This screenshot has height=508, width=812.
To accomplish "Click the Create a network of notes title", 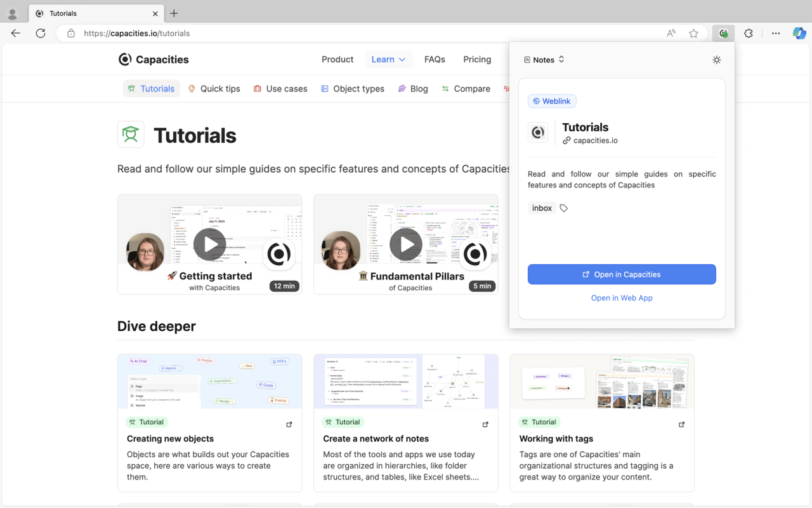I will pyautogui.click(x=376, y=439).
